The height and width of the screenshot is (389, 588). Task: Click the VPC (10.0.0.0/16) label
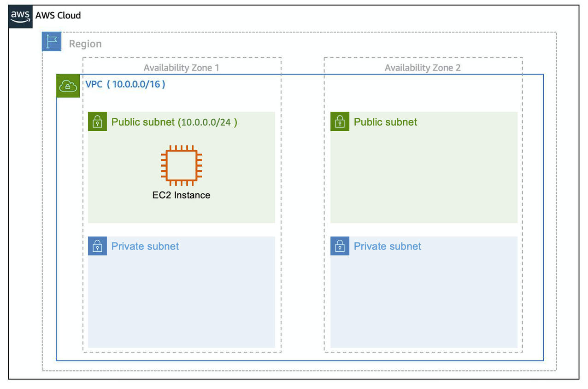tap(125, 84)
